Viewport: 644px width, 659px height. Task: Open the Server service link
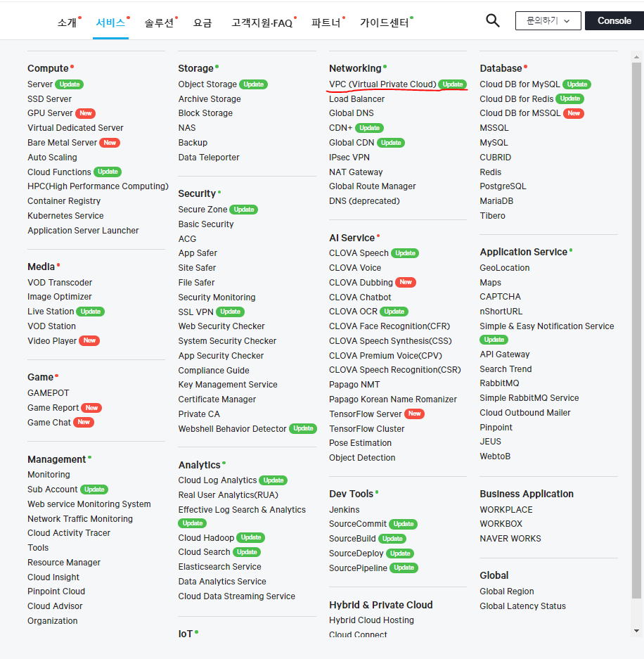pos(40,84)
